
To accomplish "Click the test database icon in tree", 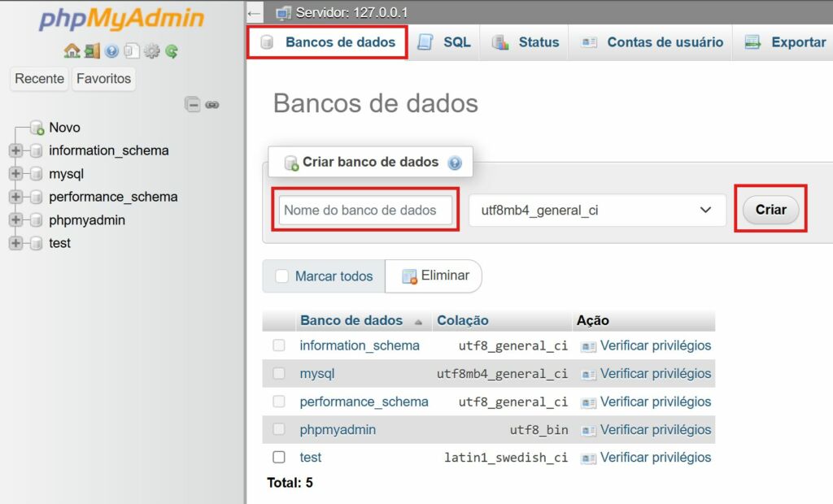I will 36,243.
